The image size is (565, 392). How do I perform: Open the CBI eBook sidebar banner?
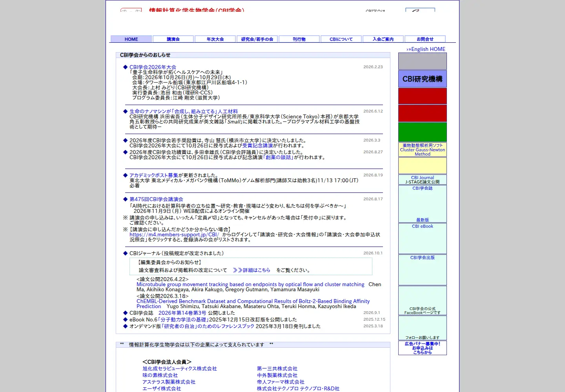423,239
